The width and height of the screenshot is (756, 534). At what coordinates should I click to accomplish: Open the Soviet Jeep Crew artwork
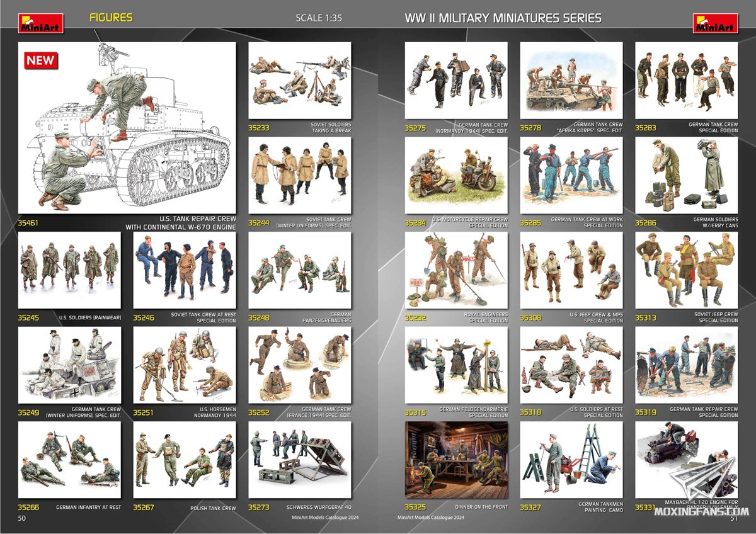[x=687, y=270]
